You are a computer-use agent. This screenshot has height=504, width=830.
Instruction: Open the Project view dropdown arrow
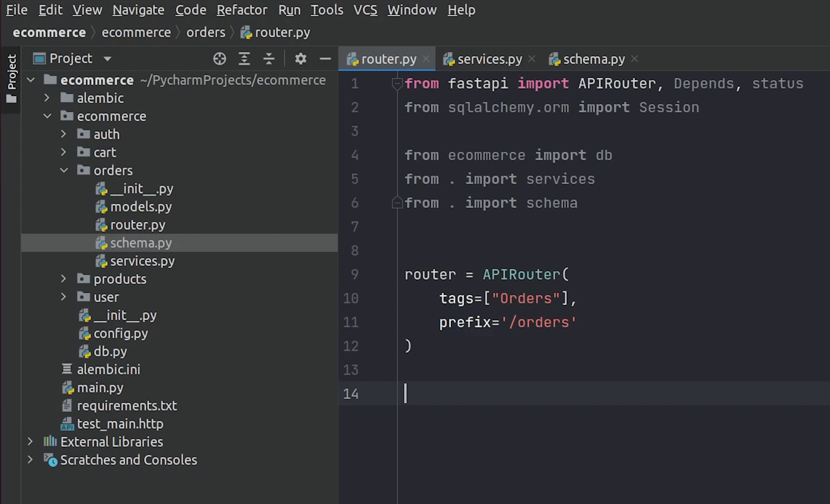[108, 59]
